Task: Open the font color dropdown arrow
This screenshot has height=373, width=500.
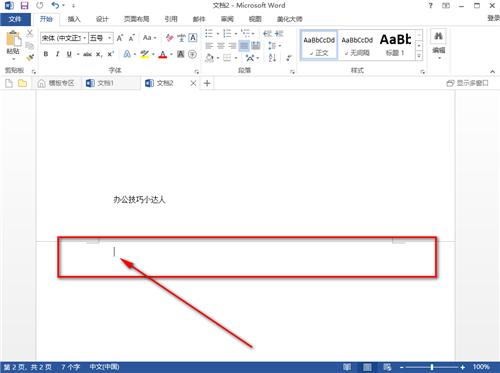Action: 171,54
